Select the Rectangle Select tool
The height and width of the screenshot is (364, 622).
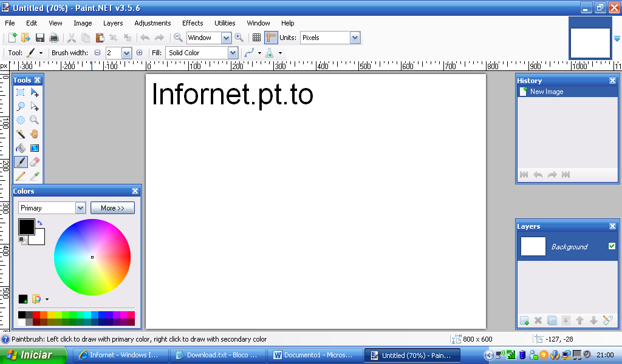pos(21,91)
